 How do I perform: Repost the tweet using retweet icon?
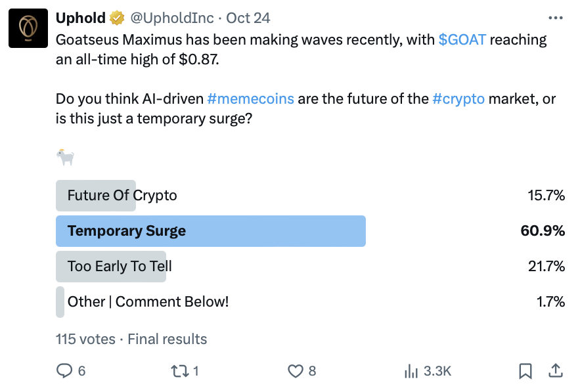(x=180, y=371)
